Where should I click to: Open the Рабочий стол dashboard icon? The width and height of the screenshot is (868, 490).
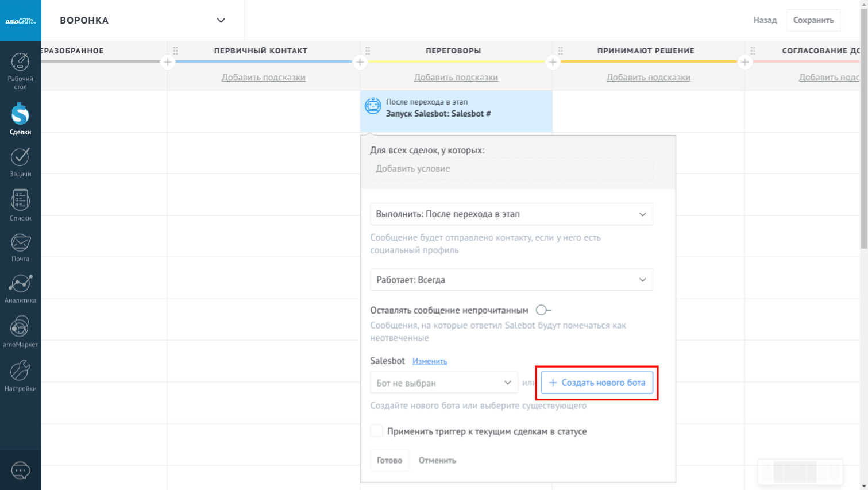click(20, 63)
